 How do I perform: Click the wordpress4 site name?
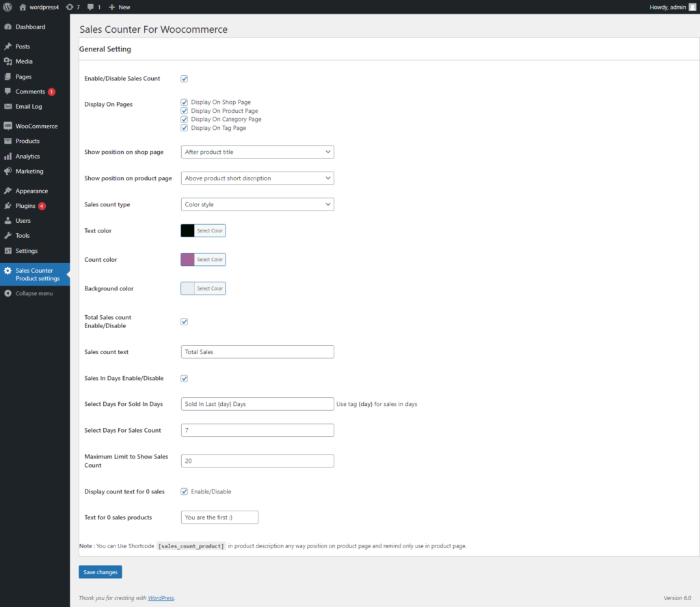point(44,7)
